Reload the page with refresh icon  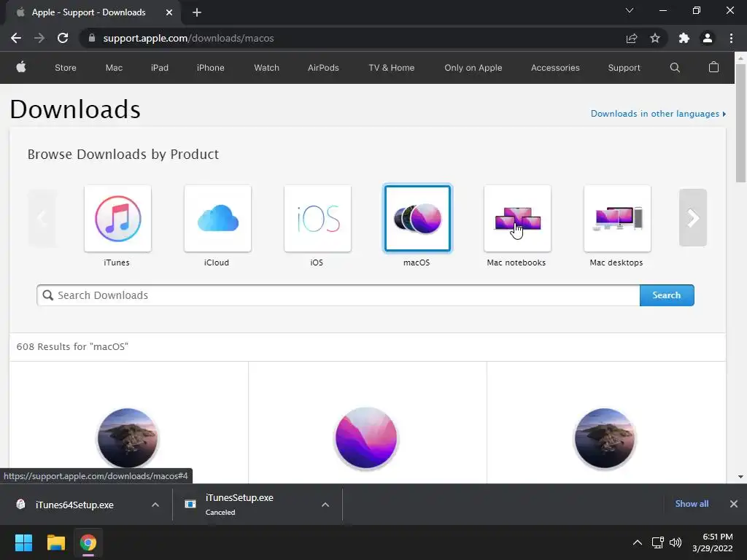[63, 38]
